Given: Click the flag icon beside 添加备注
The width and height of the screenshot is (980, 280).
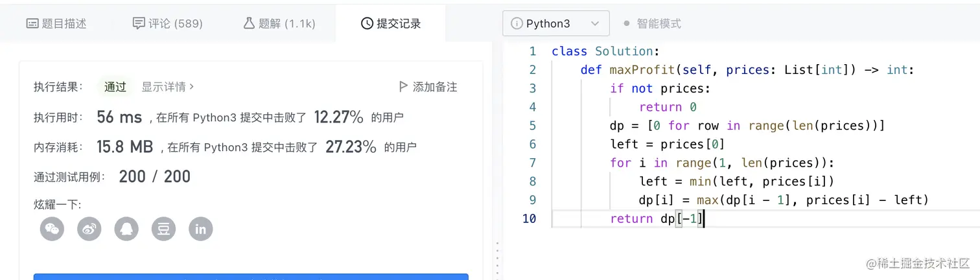Looking at the screenshot, I should point(403,86).
